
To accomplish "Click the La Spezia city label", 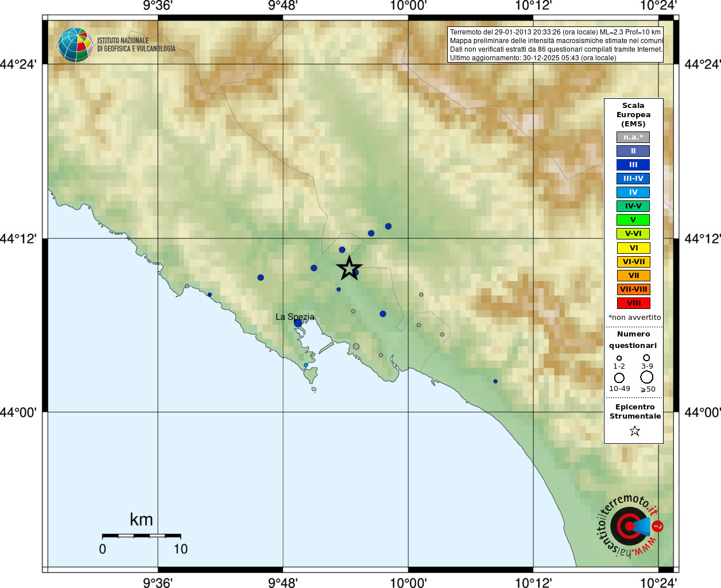I will pos(295,316).
